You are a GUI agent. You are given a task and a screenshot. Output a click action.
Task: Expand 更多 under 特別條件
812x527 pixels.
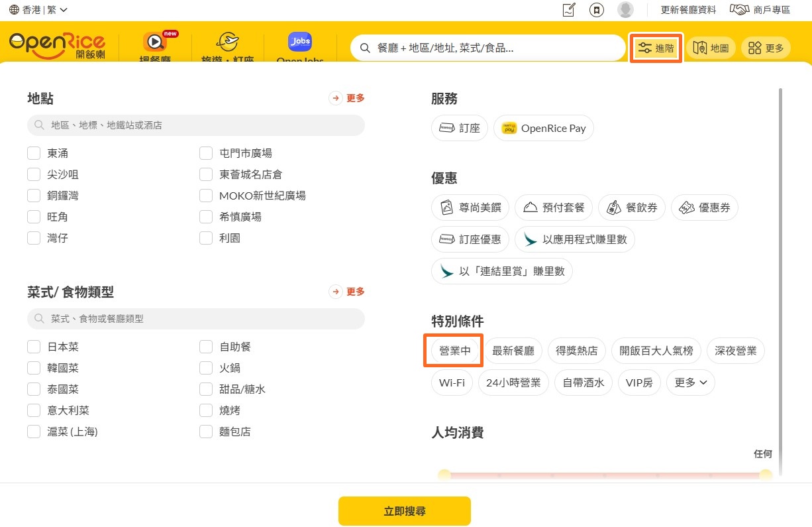pos(690,382)
